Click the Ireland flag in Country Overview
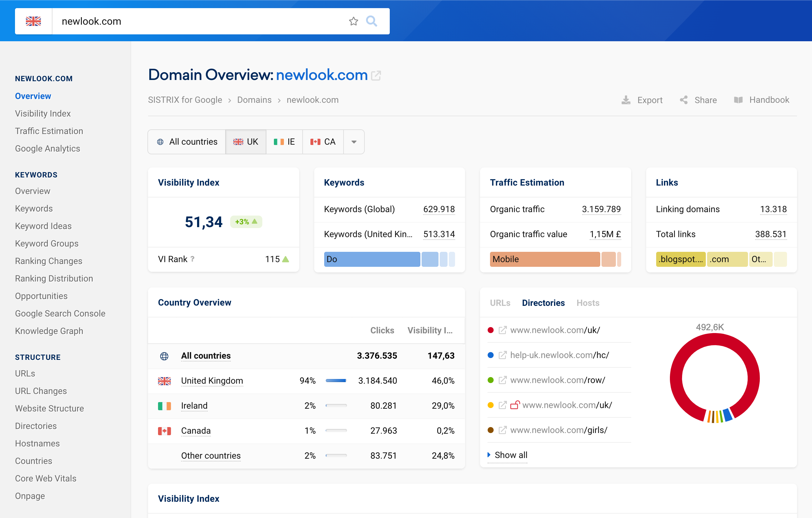The height and width of the screenshot is (518, 812). [165, 406]
